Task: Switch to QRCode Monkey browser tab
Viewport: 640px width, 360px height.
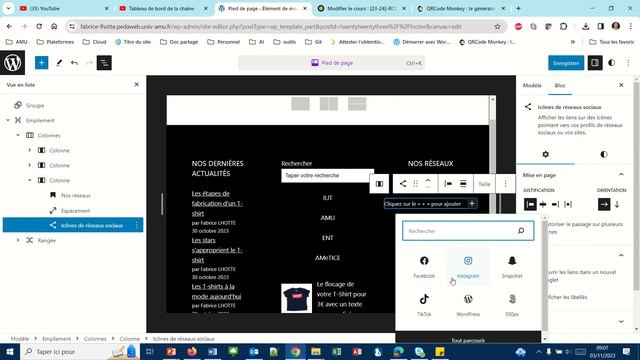Action: click(460, 8)
